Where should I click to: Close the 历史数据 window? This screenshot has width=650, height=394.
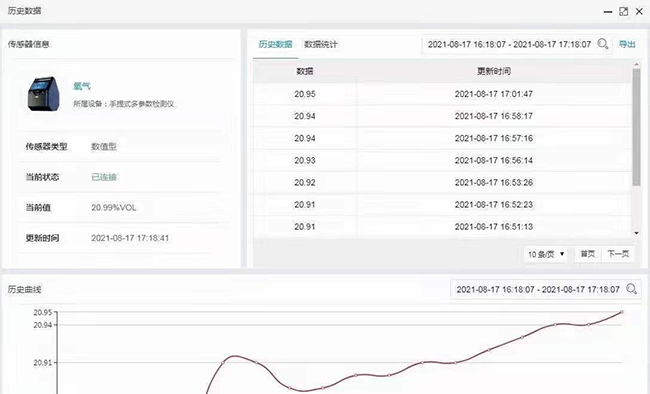point(639,12)
